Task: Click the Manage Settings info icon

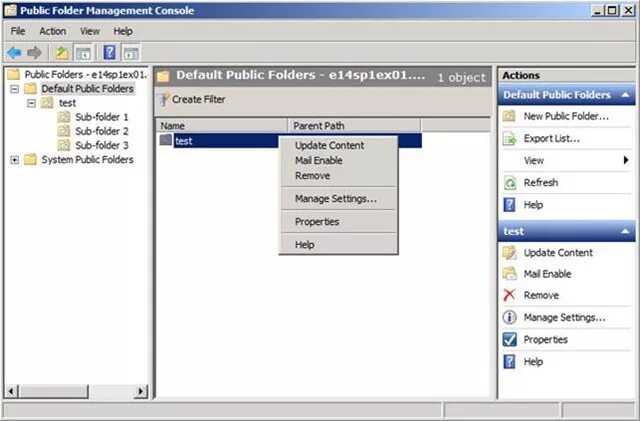Action: point(509,317)
